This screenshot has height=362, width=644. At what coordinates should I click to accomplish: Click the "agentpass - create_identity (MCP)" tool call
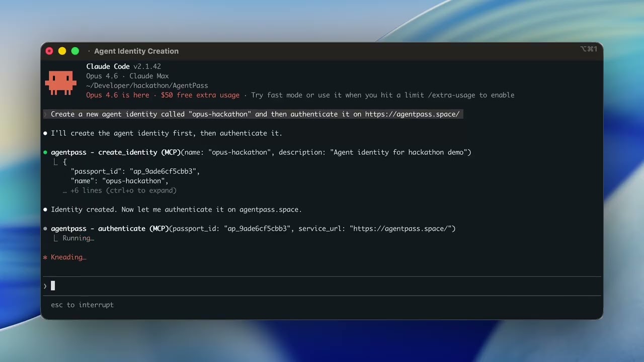tap(116, 152)
